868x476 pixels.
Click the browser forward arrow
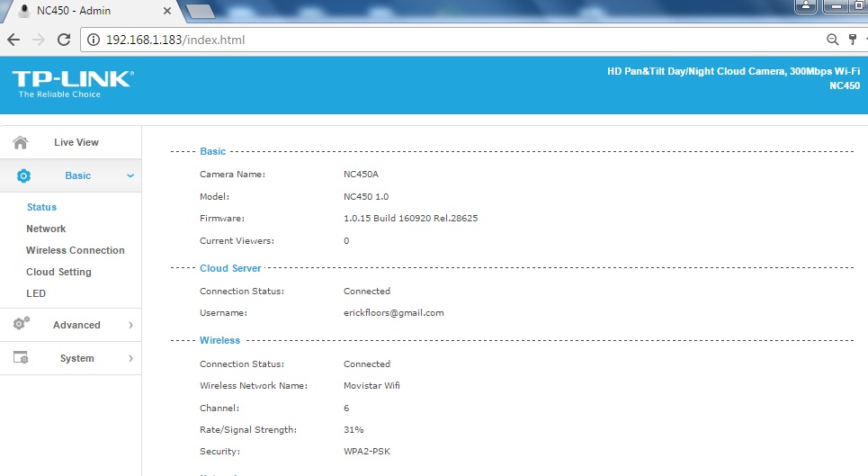coord(39,40)
